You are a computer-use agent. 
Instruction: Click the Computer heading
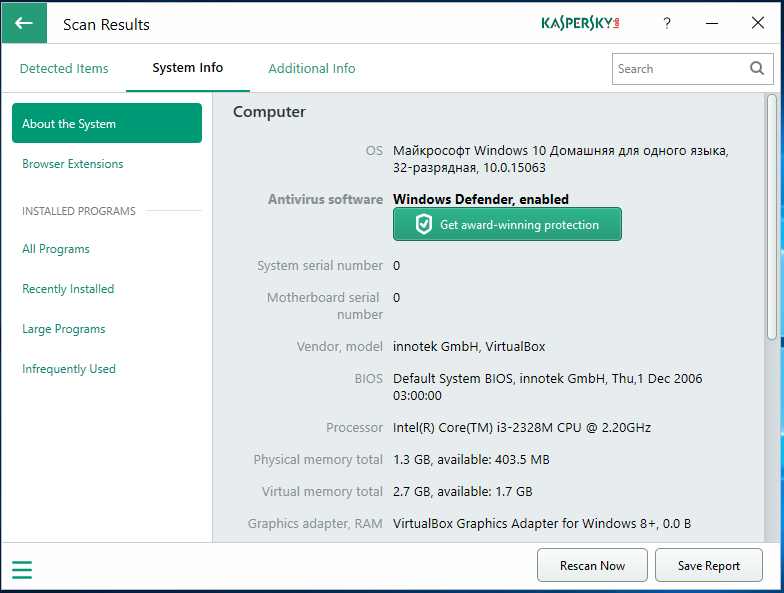click(x=269, y=112)
